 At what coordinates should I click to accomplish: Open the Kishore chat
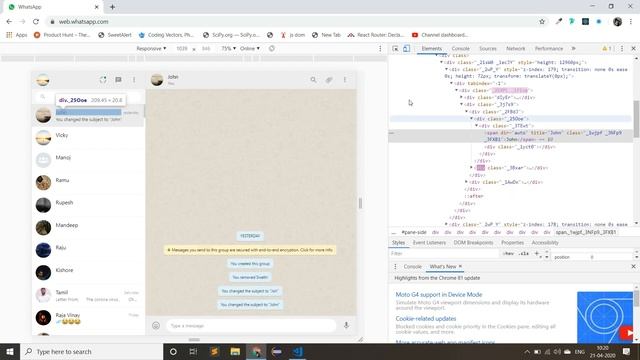click(x=88, y=273)
